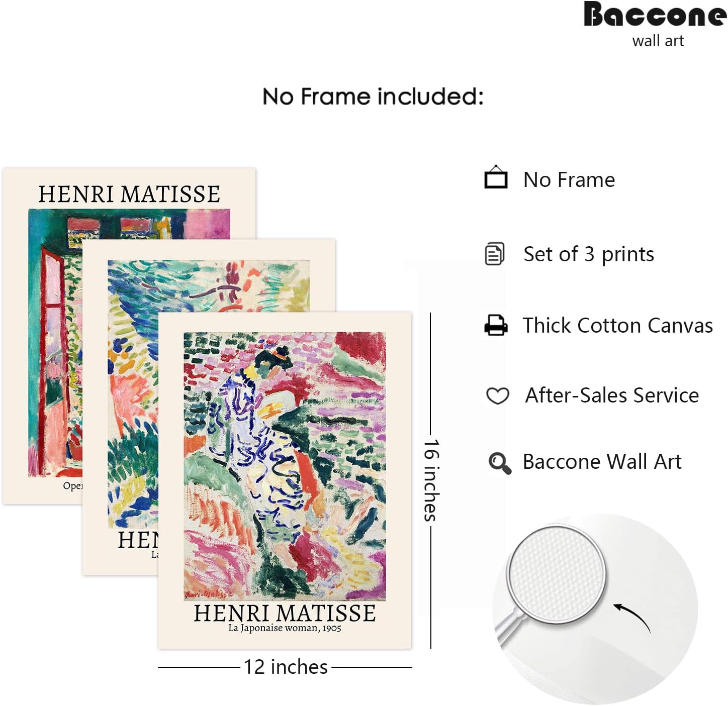
Task: Click the Thick Cotton Canvas label
Action: (617, 326)
